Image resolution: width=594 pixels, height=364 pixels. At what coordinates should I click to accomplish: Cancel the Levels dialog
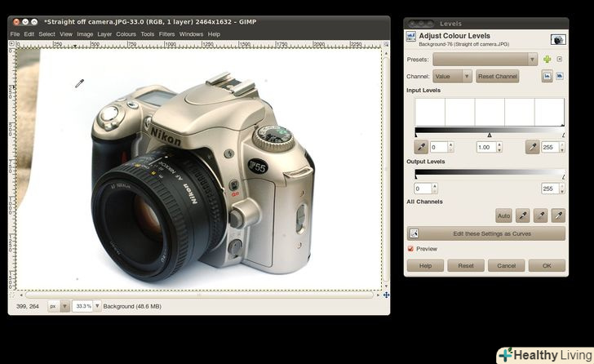(506, 265)
